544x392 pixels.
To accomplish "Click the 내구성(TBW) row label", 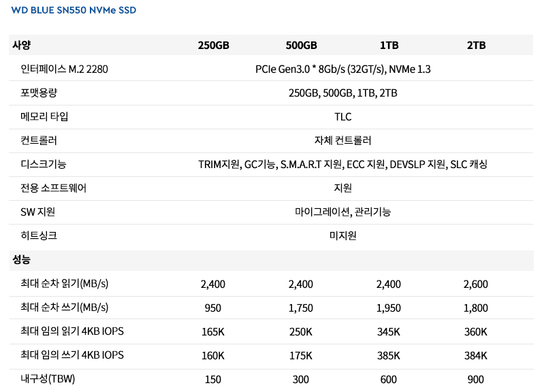I will (48, 378).
